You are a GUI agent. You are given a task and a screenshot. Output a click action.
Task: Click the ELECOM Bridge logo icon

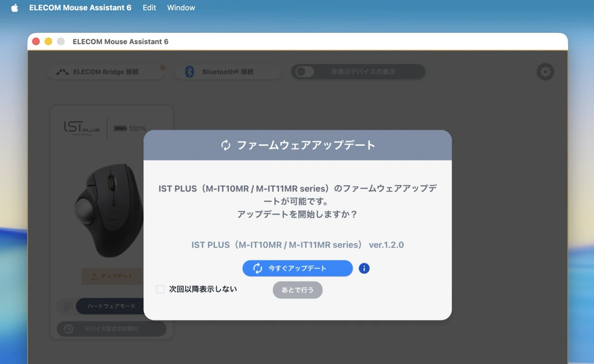62,72
